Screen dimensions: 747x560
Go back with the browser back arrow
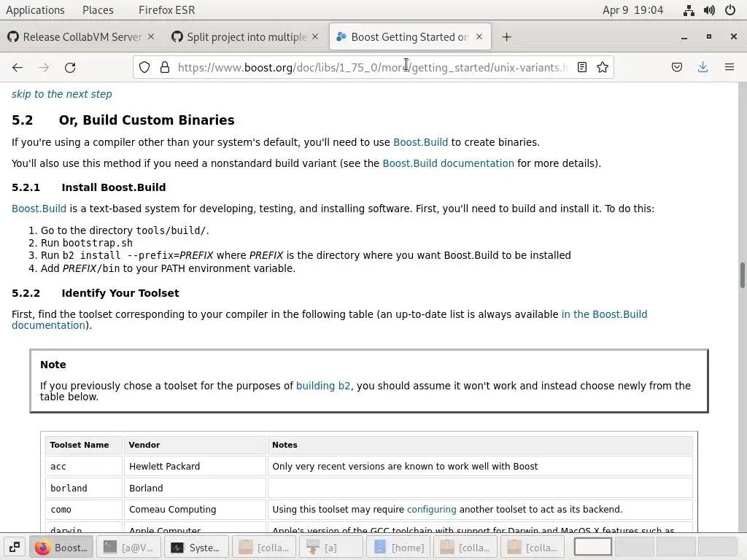coord(18,67)
